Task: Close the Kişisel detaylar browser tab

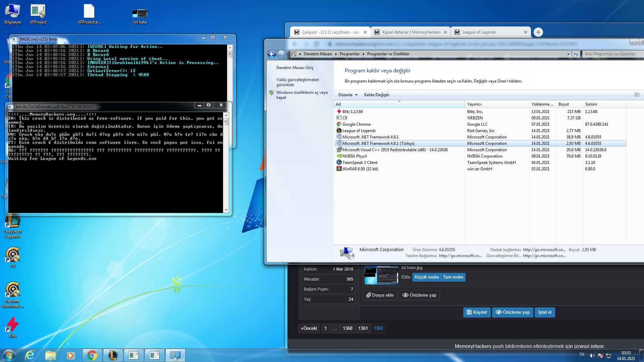Action: coord(445,32)
